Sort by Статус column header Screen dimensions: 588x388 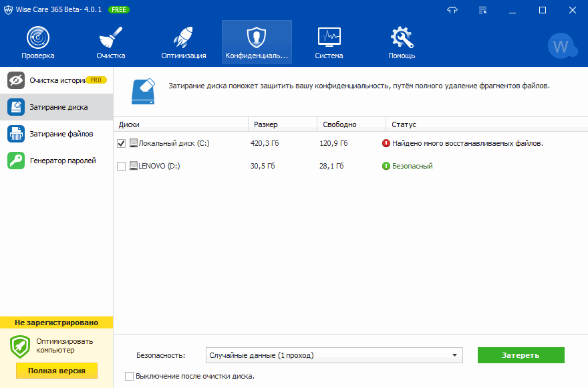(x=404, y=124)
